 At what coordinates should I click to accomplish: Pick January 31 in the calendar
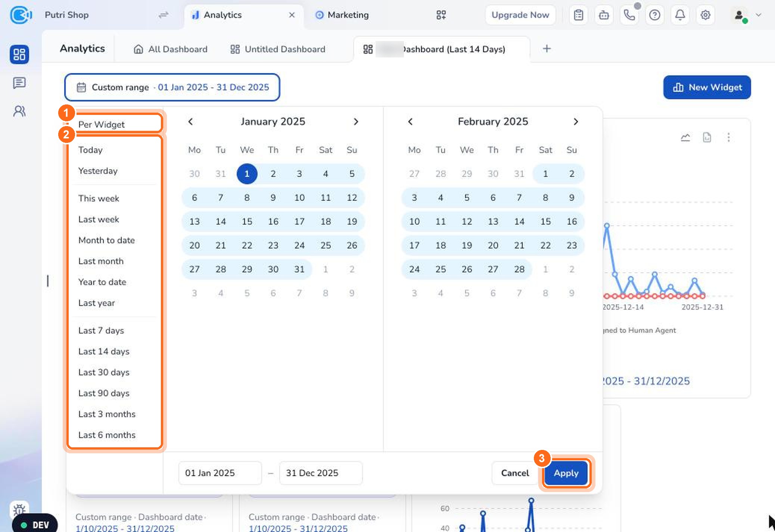(299, 269)
